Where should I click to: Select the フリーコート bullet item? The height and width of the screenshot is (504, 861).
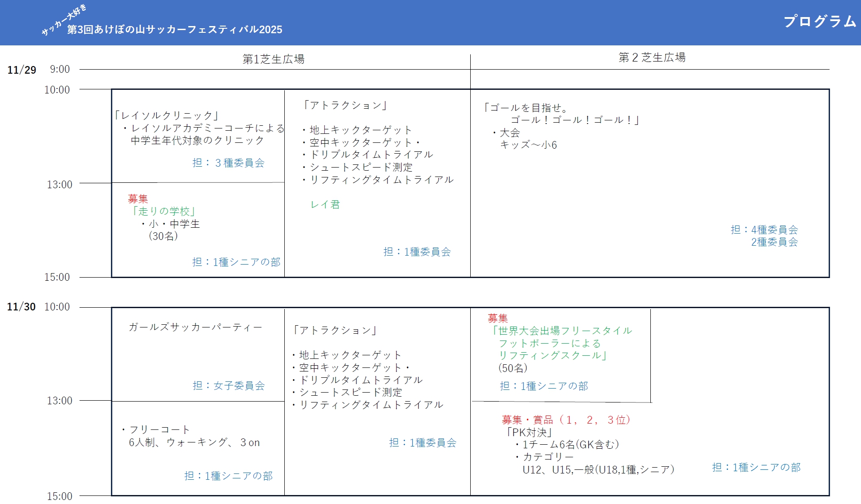[155, 429]
